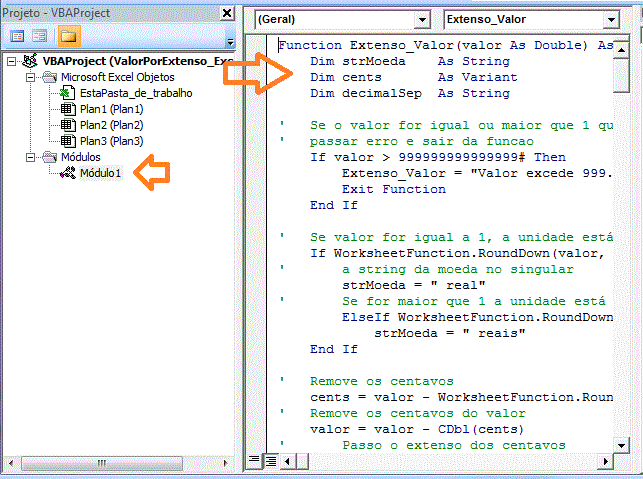Screen dimensions: 643x479
Task: Select Microsoft Excel Objetos folder icon
Action: [x=50, y=77]
